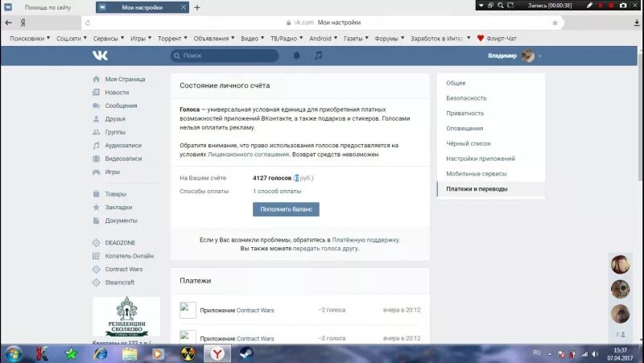Screen dimensions: 644x363
Task: Click the Группы people icon
Action: (x=96, y=132)
